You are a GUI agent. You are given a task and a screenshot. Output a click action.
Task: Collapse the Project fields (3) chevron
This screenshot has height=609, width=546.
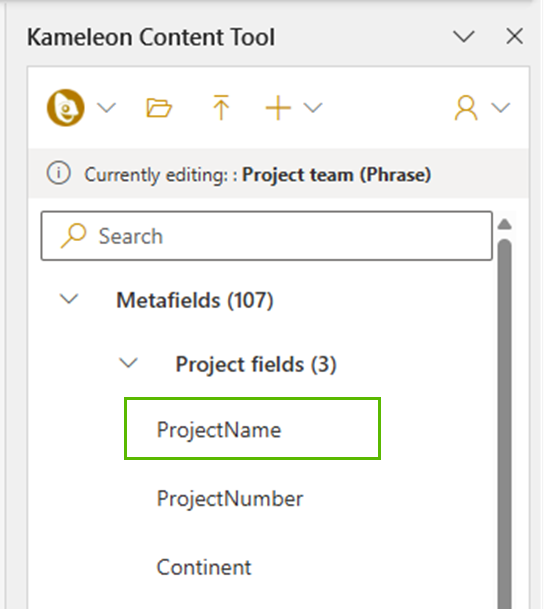128,363
